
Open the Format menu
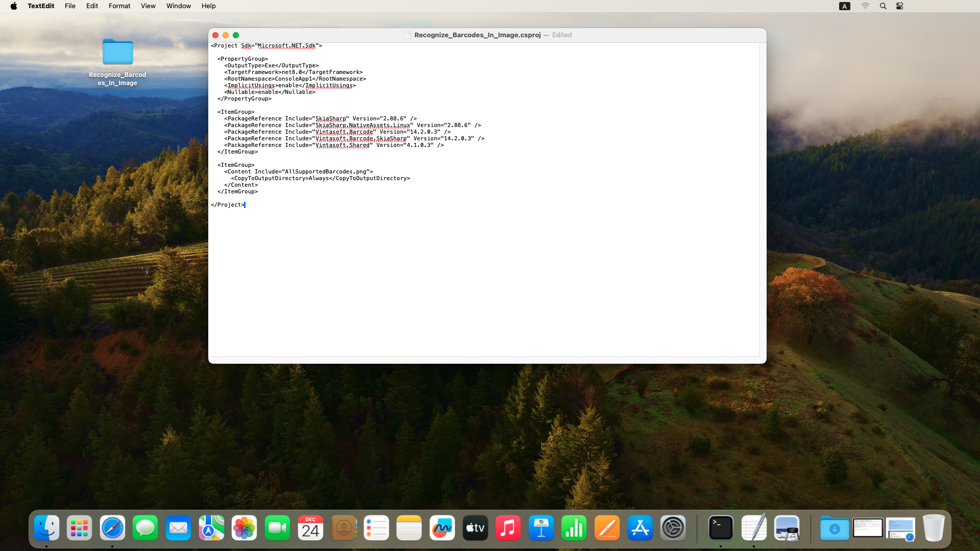pyautogui.click(x=119, y=6)
